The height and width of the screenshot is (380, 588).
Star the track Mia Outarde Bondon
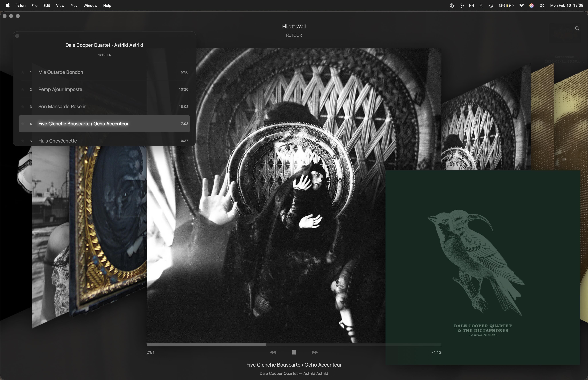coord(23,72)
